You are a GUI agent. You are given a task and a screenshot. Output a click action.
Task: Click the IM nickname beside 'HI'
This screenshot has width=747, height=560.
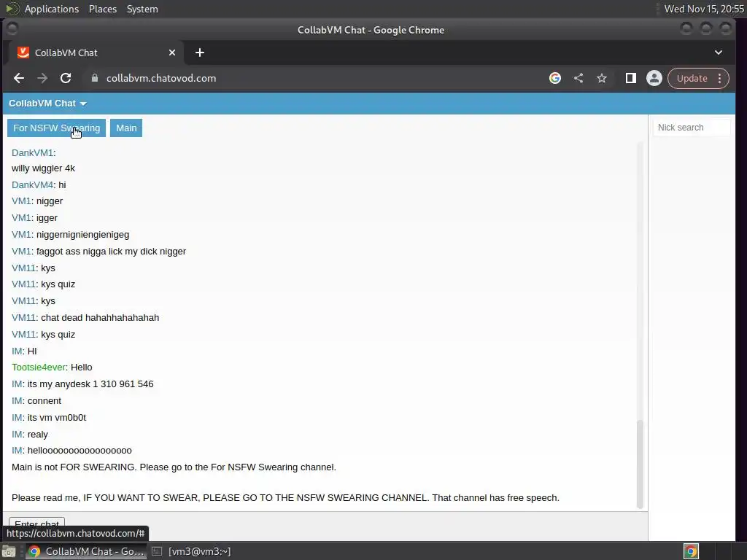[x=18, y=351]
